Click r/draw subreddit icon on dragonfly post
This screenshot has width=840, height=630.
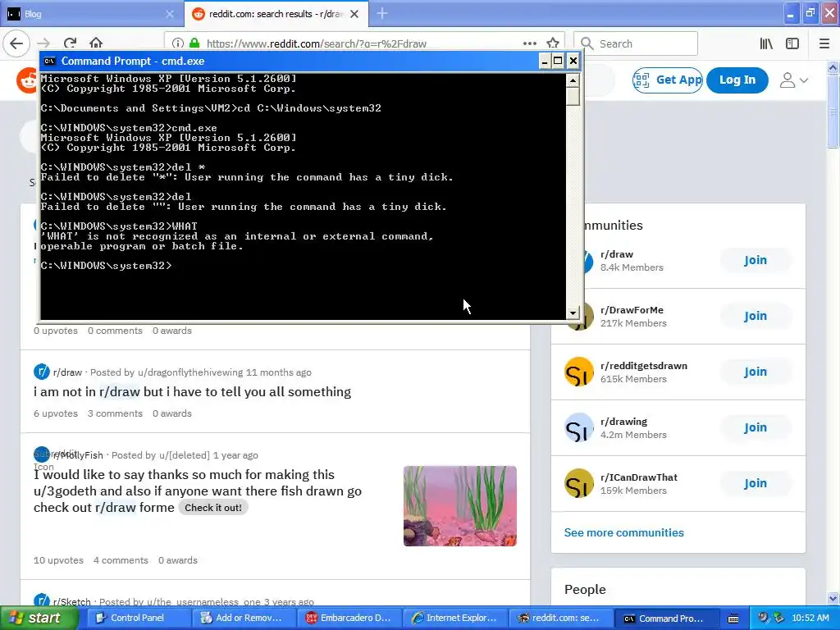pyautogui.click(x=41, y=372)
